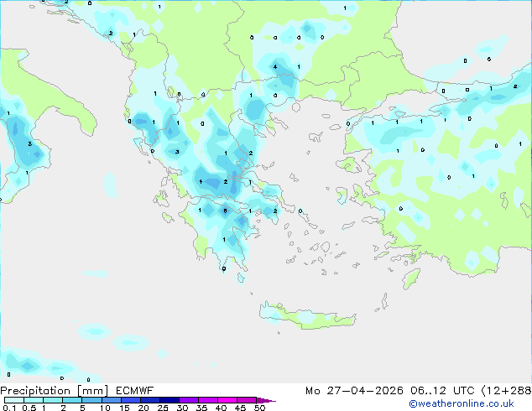Open the weatheronline.co.uk copyright link

(x=462, y=403)
